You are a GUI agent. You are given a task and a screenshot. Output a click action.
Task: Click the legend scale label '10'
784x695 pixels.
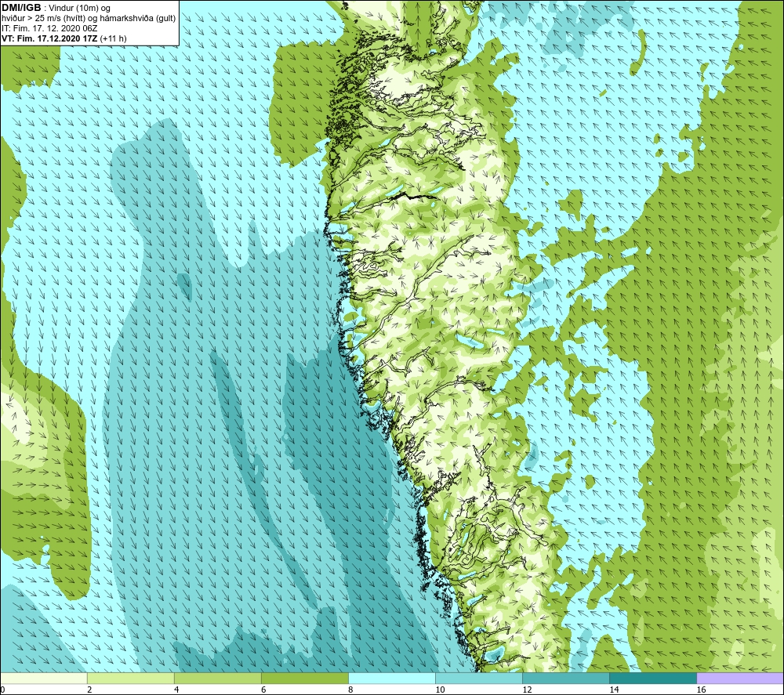tap(440, 690)
